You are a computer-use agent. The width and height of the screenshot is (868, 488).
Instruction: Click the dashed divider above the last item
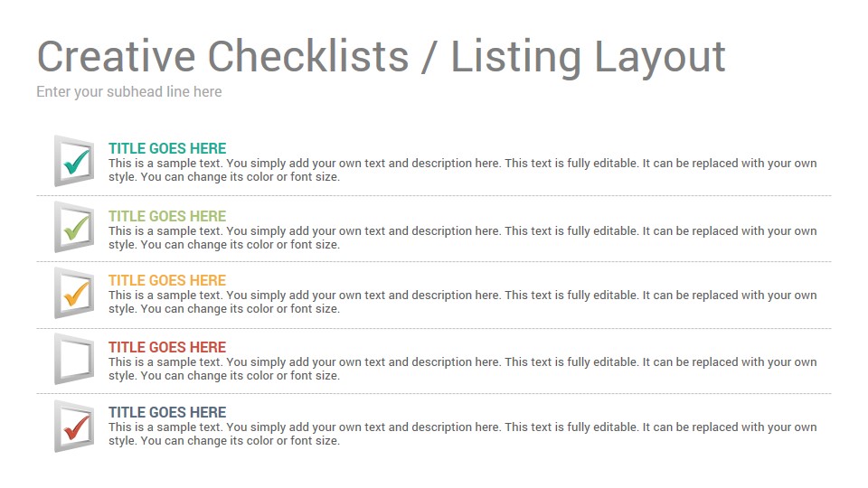[x=434, y=393]
